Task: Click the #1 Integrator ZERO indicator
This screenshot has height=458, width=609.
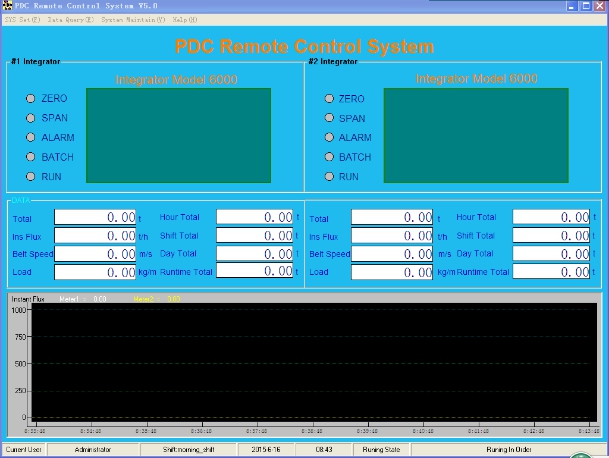Action: (x=30, y=99)
